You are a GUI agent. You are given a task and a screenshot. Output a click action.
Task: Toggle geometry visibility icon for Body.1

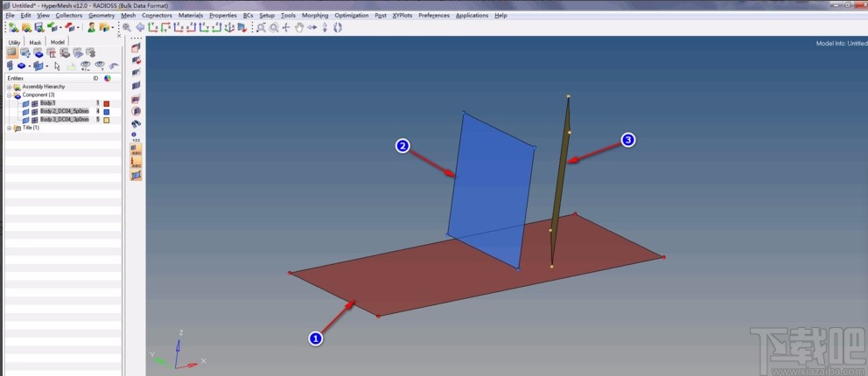click(26, 103)
